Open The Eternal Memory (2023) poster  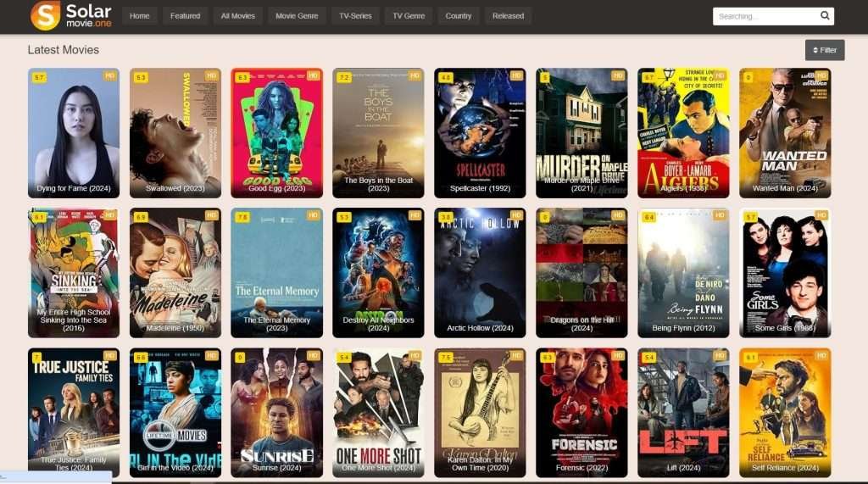click(277, 272)
